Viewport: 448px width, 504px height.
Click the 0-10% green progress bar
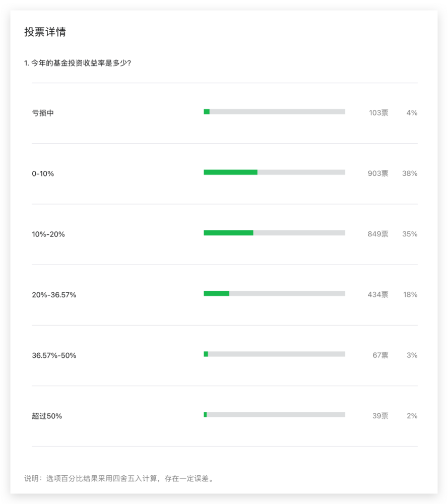(x=230, y=172)
